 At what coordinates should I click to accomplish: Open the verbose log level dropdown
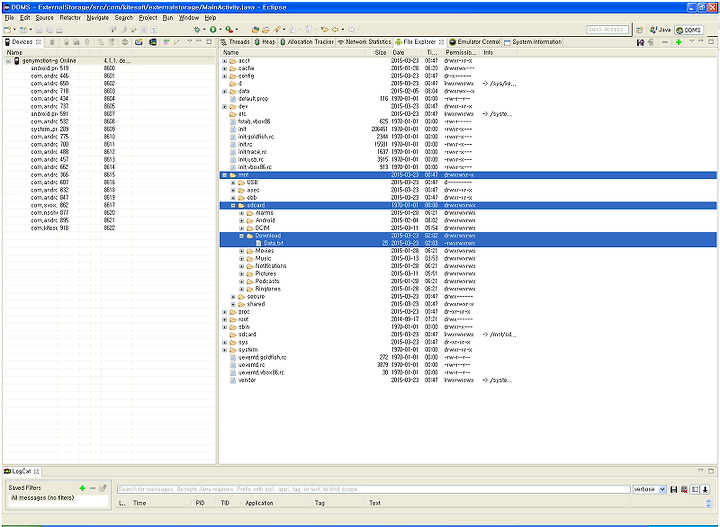point(649,489)
